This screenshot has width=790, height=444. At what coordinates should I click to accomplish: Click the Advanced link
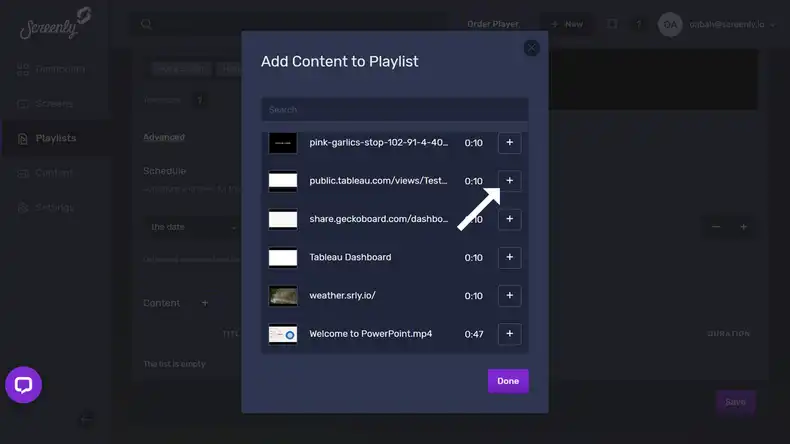coord(164,137)
